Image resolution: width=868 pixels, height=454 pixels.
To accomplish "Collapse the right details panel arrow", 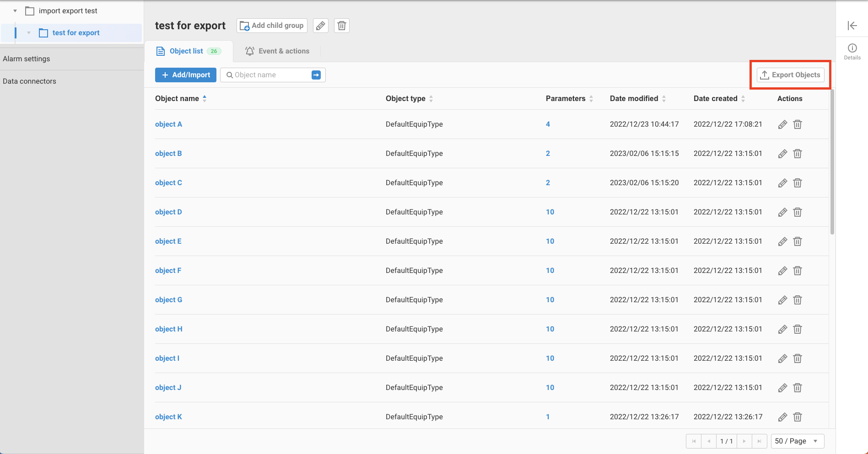I will [852, 26].
